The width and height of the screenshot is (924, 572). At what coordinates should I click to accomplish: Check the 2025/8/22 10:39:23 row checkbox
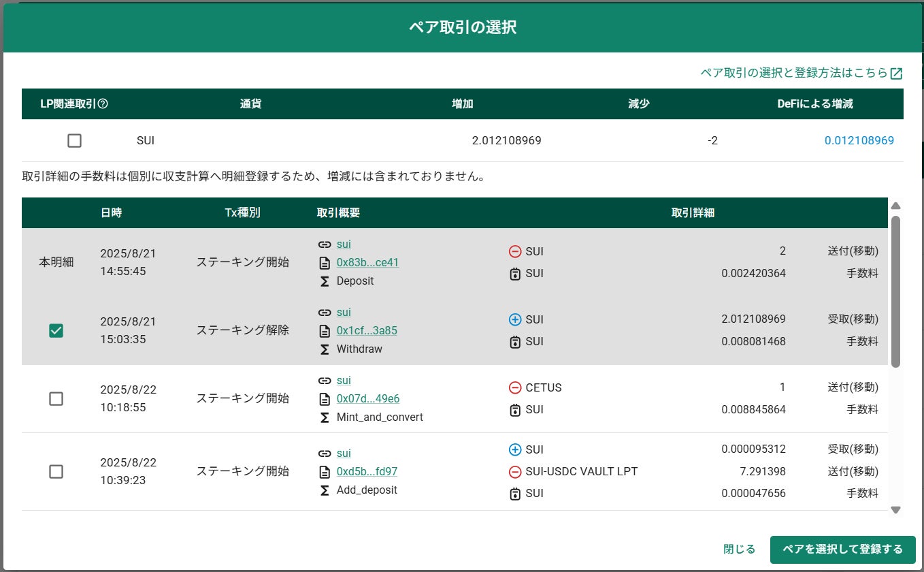56,471
